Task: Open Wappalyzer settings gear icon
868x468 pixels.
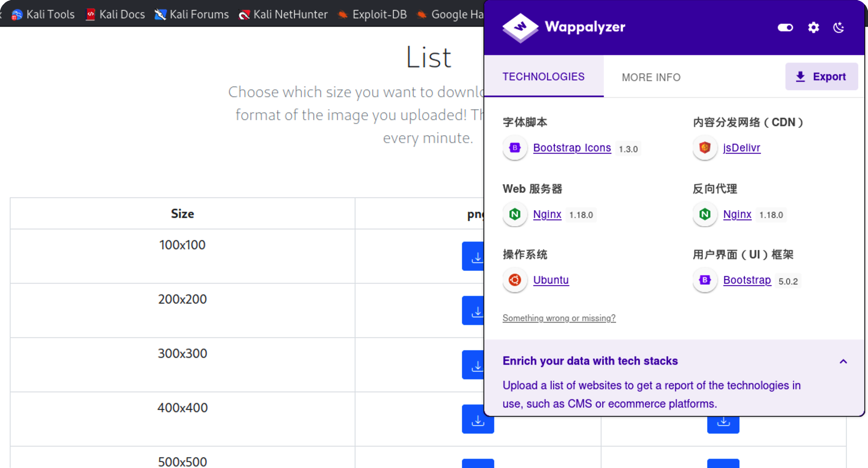Action: coord(813,28)
